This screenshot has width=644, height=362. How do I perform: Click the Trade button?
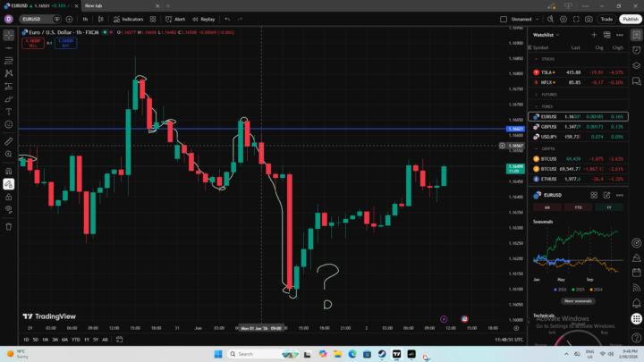coord(606,20)
